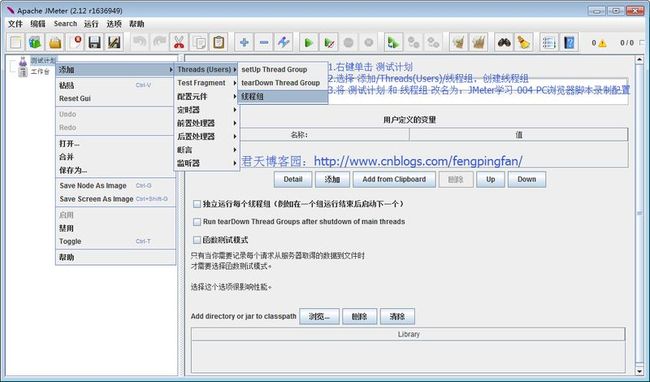Click the Remote start all icon
The height and width of the screenshot is (382, 650).
coord(393,42)
